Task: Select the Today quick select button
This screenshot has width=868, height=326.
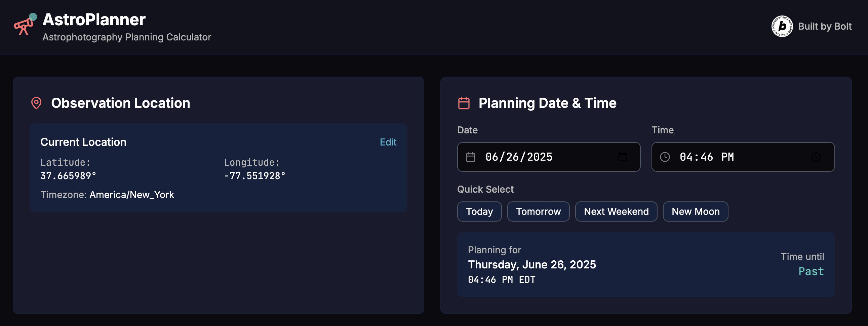Action: (x=479, y=211)
